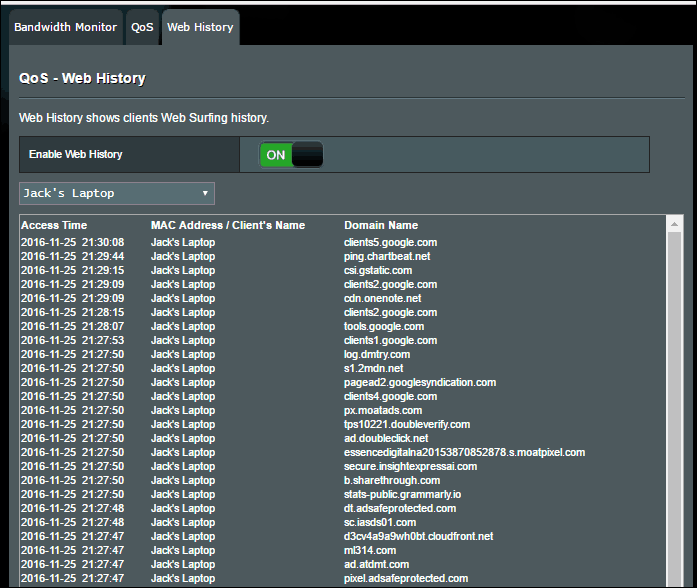The width and height of the screenshot is (697, 588).
Task: Select the s1.2mdn.net entry
Action: pos(373,368)
